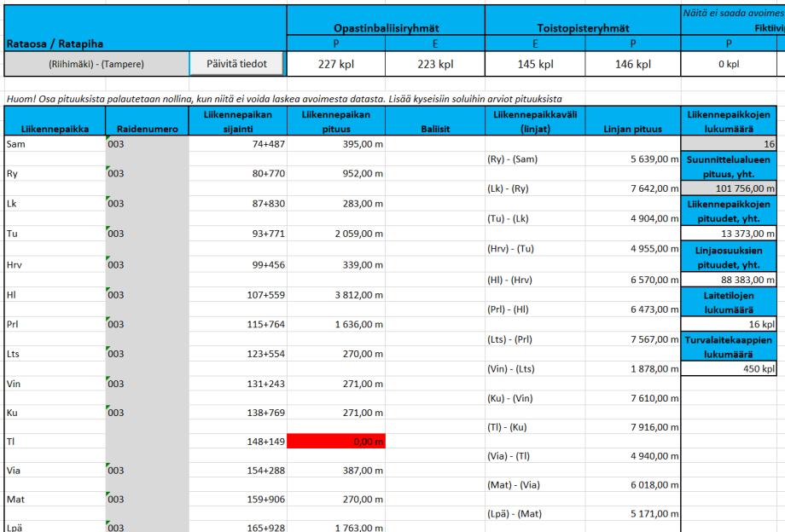Image resolution: width=785 pixels, height=532 pixels.
Task: Click the Via station name cell
Action: click(x=55, y=470)
